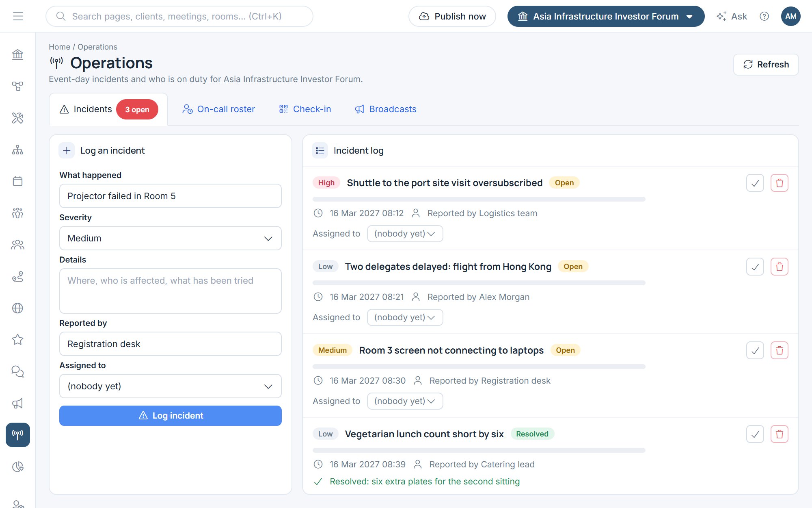Mark Shuttle oversubscribed incident as resolved

point(755,183)
